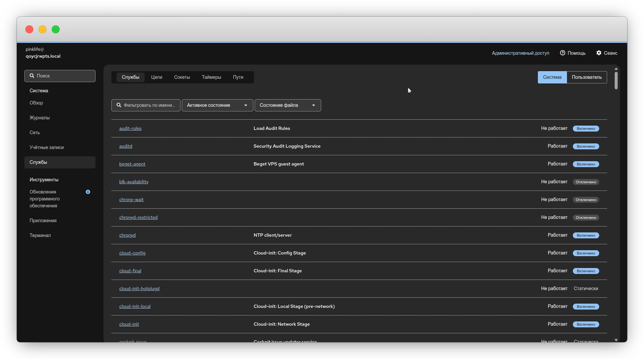Open the Timers tab
The image size is (644, 359).
211,77
